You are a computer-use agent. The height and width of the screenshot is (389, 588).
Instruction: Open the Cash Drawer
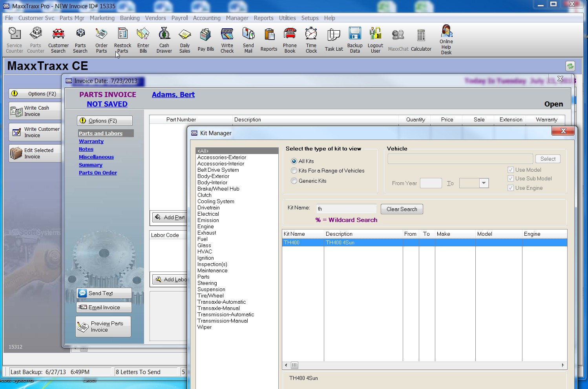(164, 40)
